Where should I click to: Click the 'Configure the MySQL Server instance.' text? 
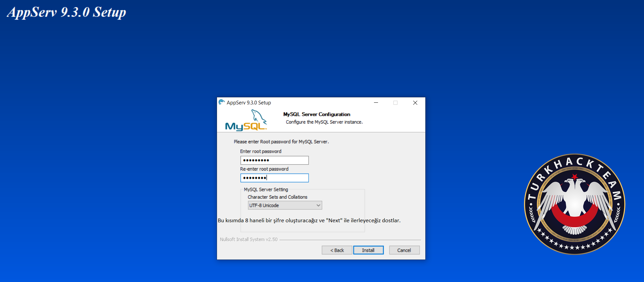tap(324, 122)
